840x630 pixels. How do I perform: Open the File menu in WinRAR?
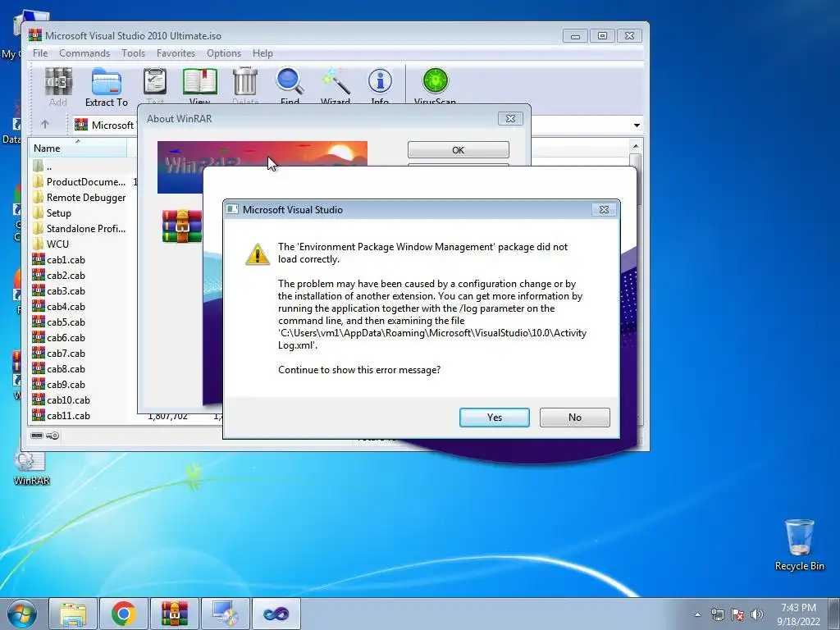click(x=40, y=53)
